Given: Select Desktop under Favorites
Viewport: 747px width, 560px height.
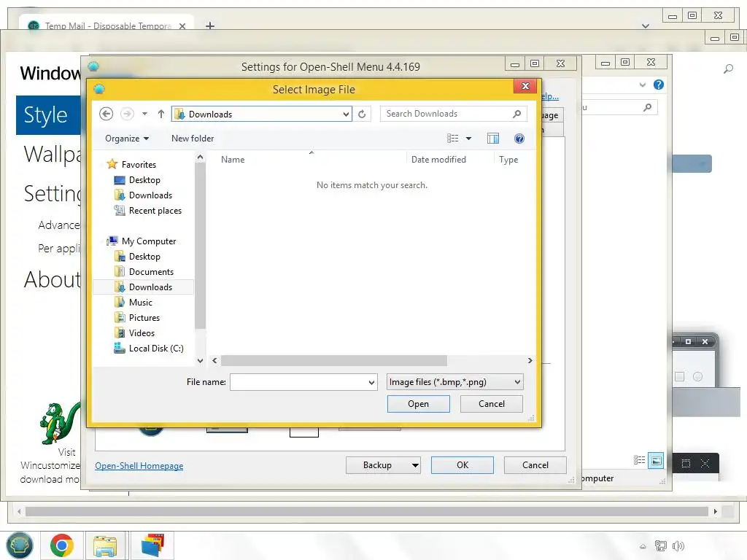Looking at the screenshot, I should pyautogui.click(x=144, y=180).
